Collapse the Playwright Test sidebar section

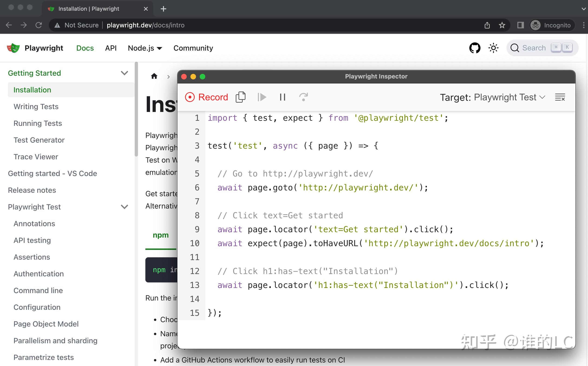click(124, 207)
